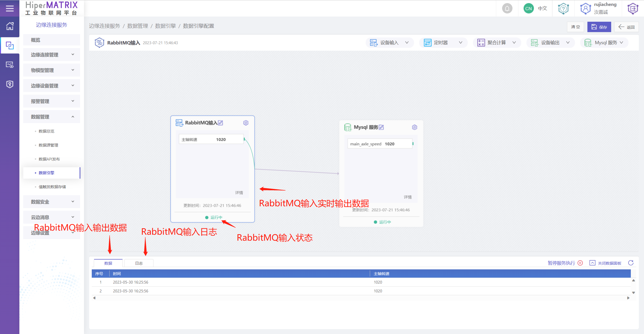This screenshot has width=644, height=334.
Task: Click table scroll down arrow
Action: 633,293
